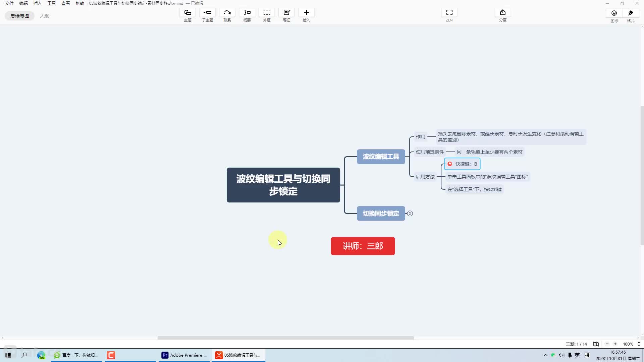Open the taskbar search icon
The image size is (644, 362).
24,355
